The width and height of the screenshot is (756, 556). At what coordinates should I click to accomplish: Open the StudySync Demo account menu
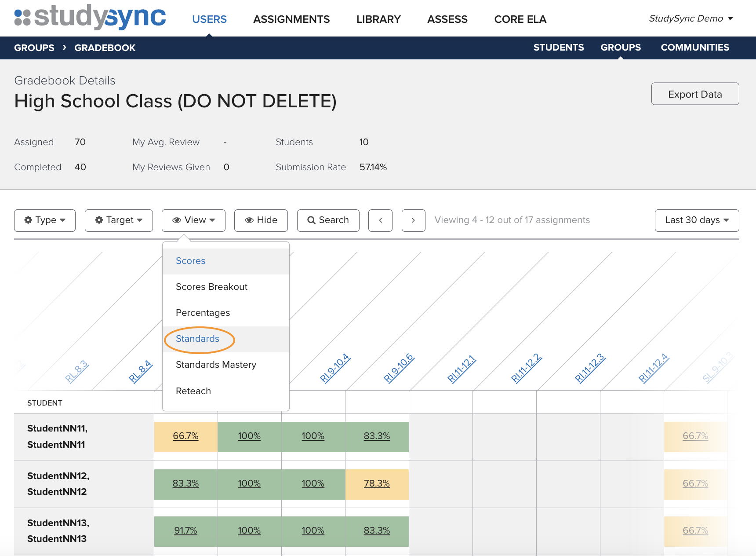(691, 18)
